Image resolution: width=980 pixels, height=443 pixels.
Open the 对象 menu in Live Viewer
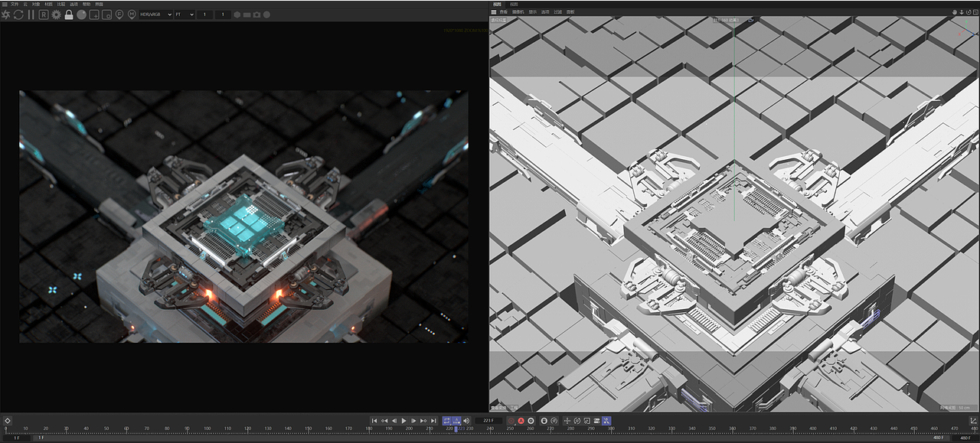35,4
